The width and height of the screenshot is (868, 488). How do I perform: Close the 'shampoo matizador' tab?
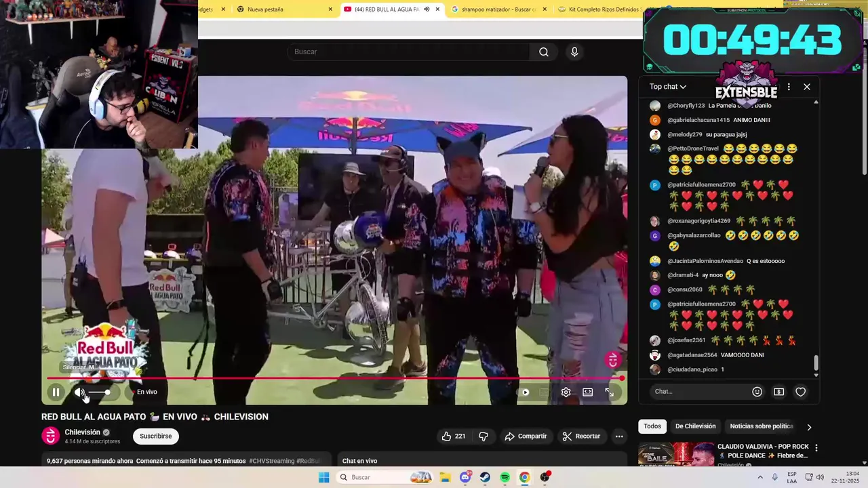click(x=545, y=9)
